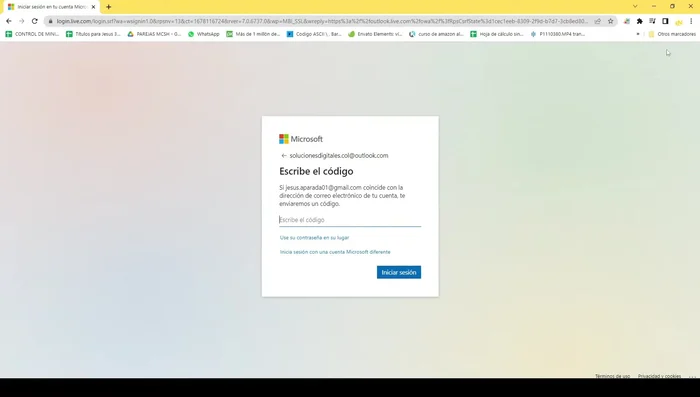Click the share page icon in address bar

click(598, 21)
